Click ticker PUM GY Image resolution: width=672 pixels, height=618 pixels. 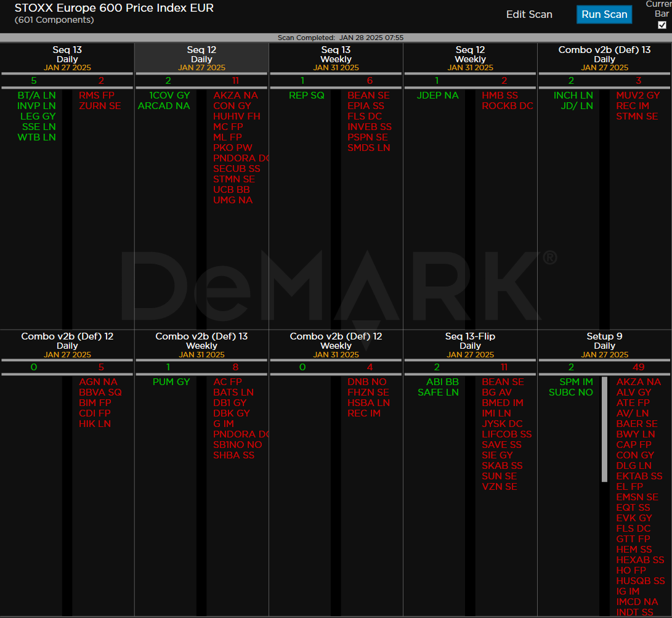(171, 382)
